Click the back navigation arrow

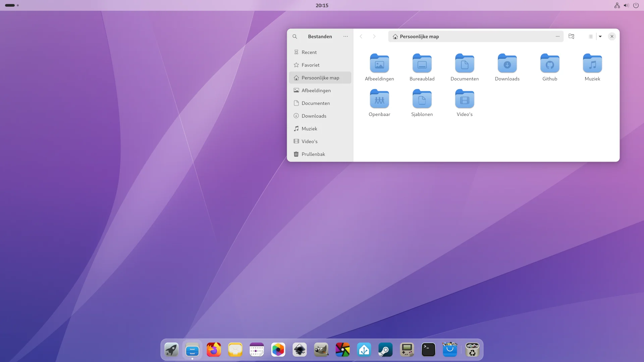361,37
